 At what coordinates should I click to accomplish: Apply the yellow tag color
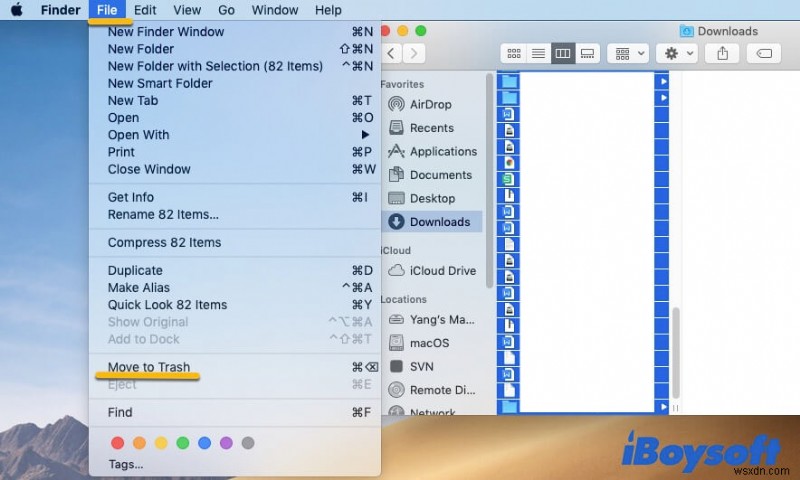[x=161, y=443]
